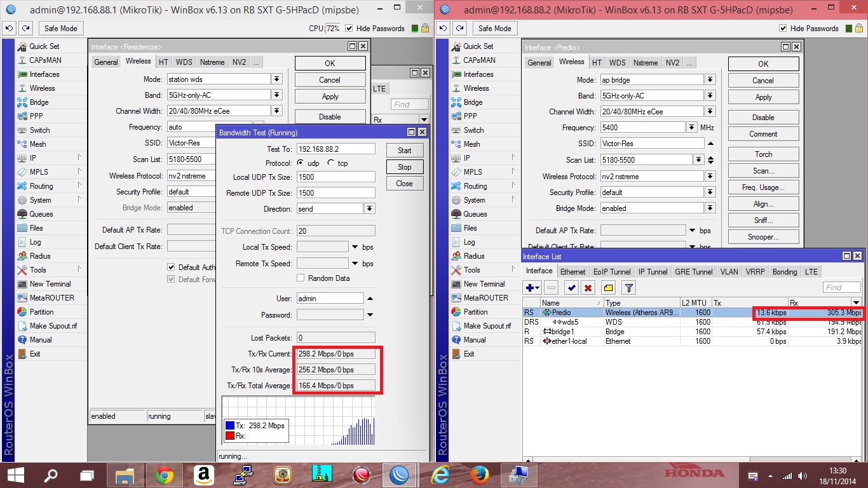Switch to the Bonding tab in Interface List
This screenshot has width=868, height=488.
point(785,271)
